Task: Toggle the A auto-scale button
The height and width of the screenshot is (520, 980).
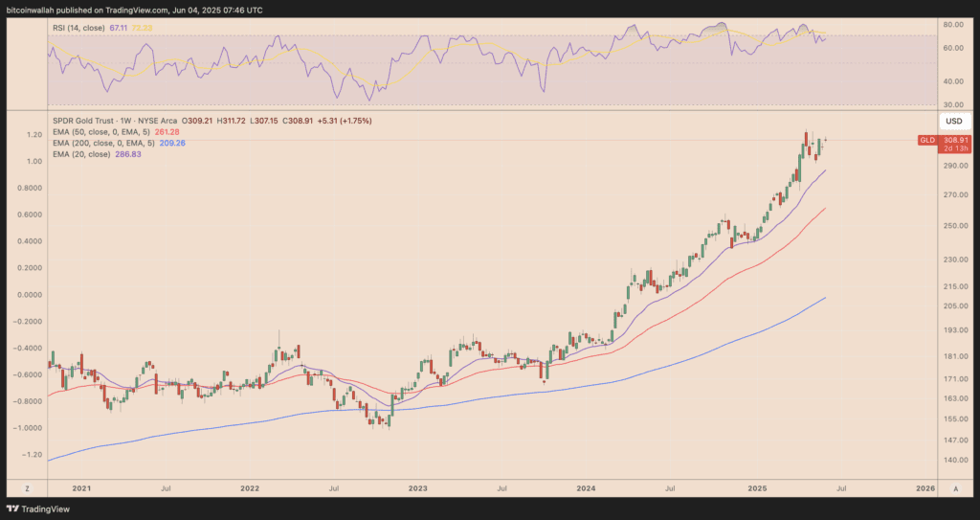Action: pos(956,488)
